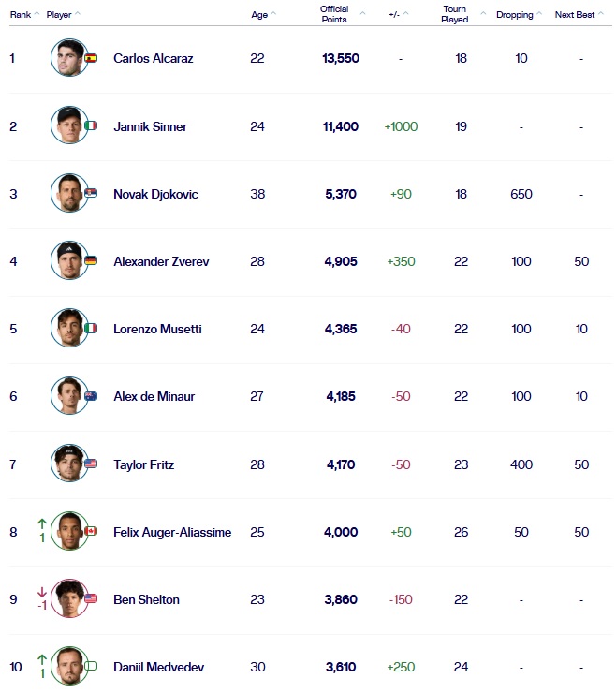Screen dimensions: 616x693
Task: Click the green up arrow on rank 8
Action: (41, 523)
